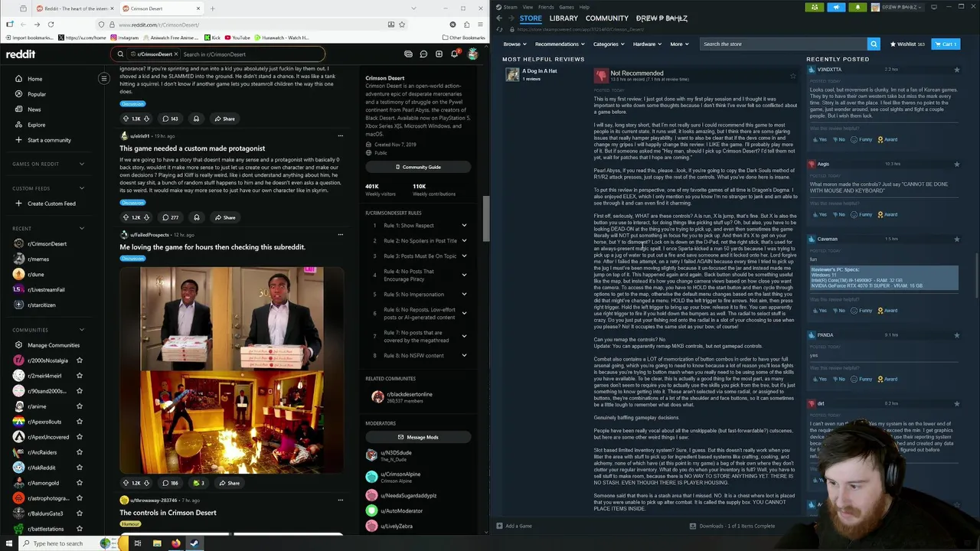Open Firefox application menu icon
The image size is (980, 551).
click(x=479, y=24)
